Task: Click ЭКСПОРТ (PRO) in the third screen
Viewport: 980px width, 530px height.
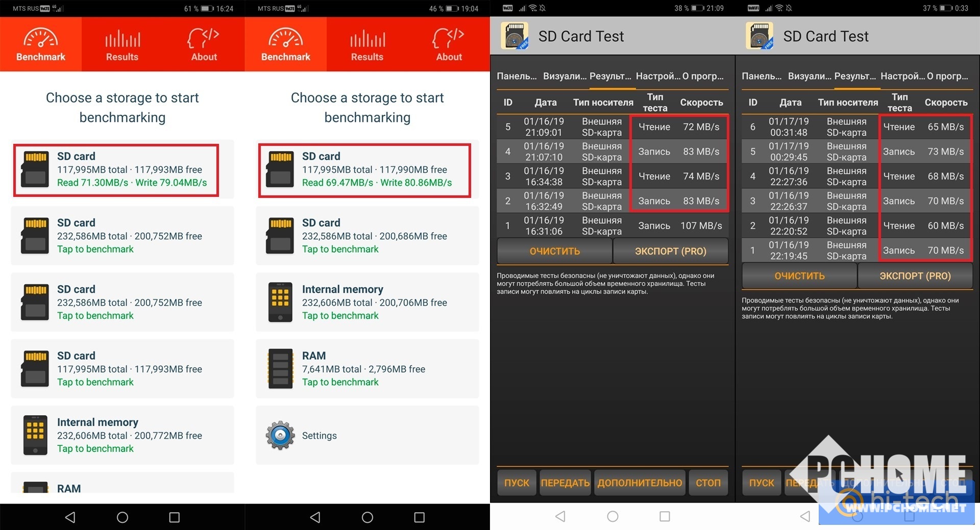Action: 670,251
